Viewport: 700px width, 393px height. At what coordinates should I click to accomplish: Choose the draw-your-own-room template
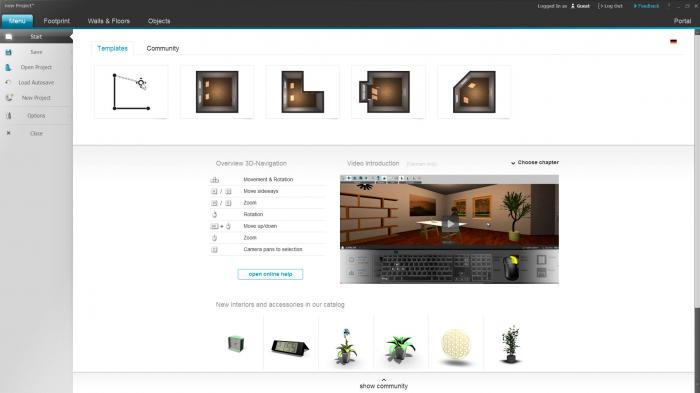(131, 92)
